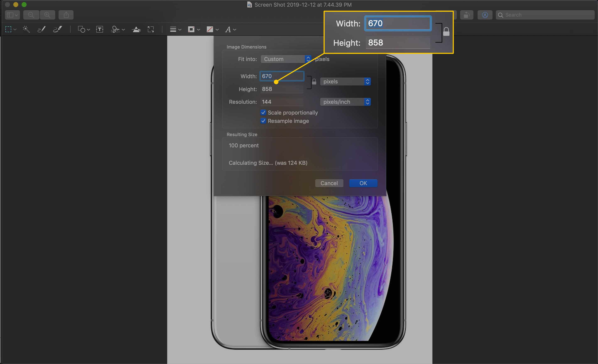Viewport: 598px width, 364px height.
Task: Zoom in using the magnifier plus icon
Action: tap(47, 15)
